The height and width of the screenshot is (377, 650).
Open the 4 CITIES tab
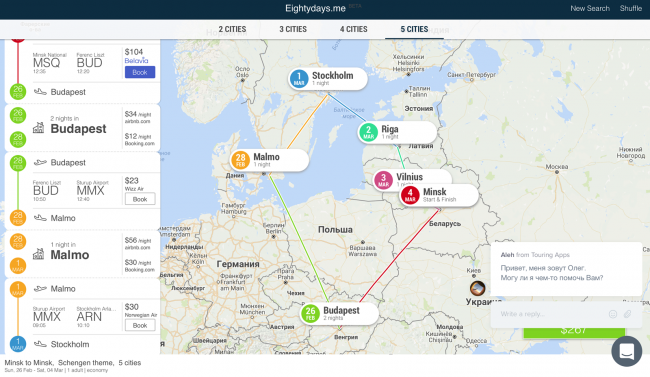coord(354,29)
